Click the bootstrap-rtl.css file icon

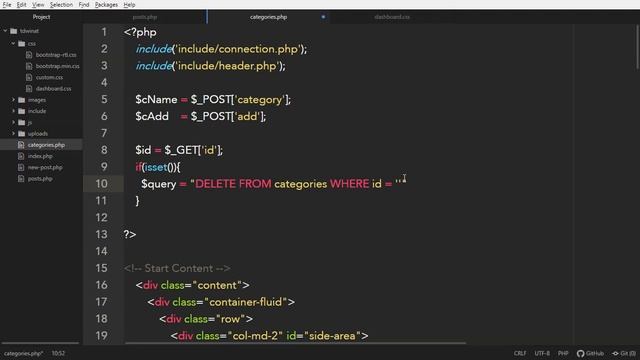(29, 55)
